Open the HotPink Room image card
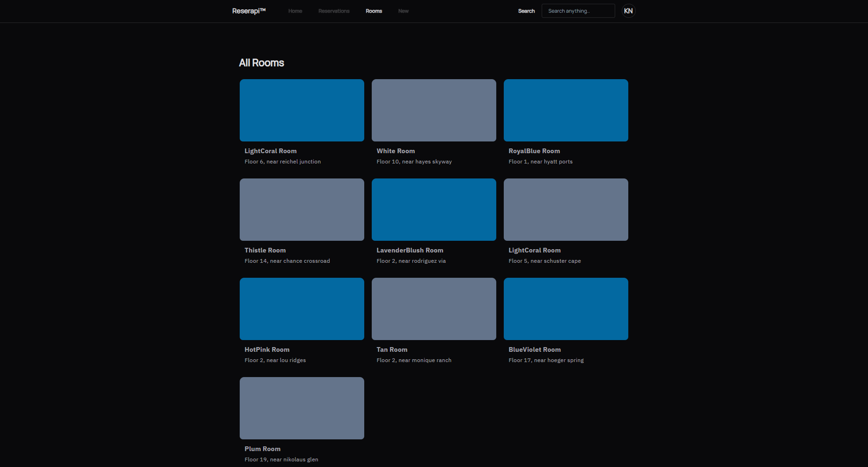868x467 pixels. point(302,309)
